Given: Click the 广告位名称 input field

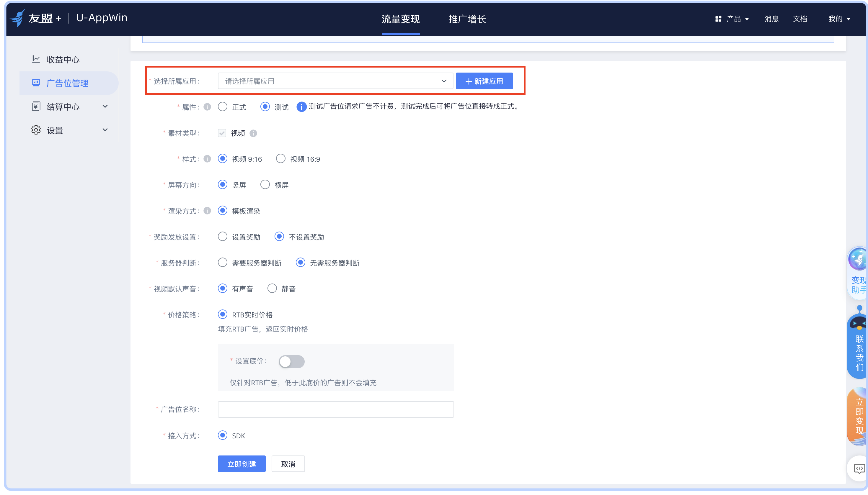Looking at the screenshot, I should pos(335,409).
